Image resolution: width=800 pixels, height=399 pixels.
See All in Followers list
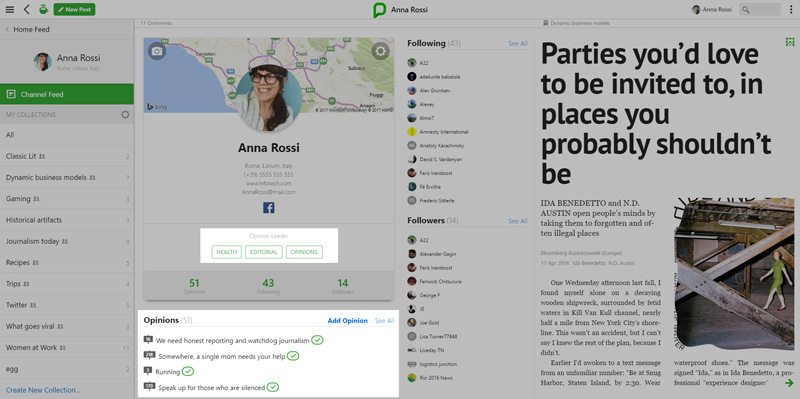coord(518,221)
